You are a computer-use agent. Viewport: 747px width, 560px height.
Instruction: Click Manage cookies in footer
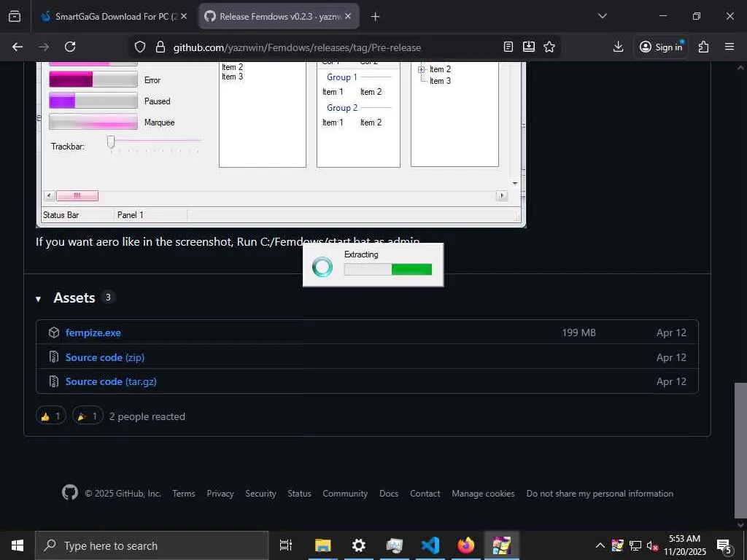click(483, 494)
